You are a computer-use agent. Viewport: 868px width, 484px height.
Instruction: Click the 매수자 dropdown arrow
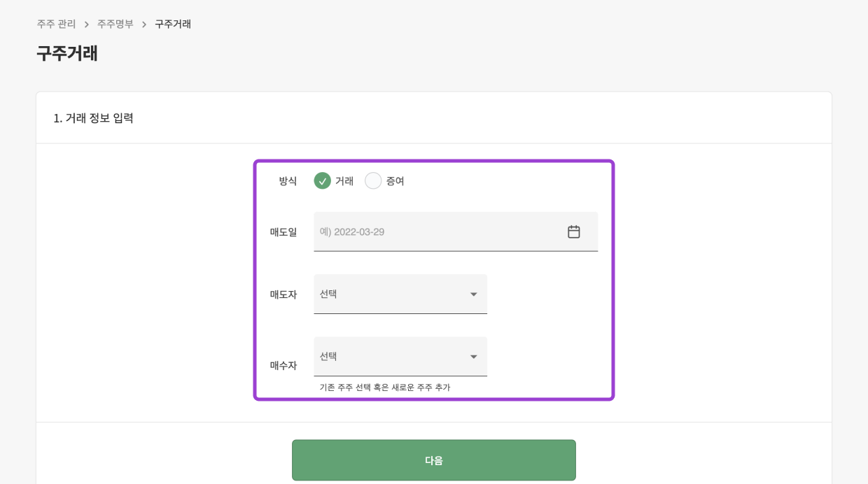473,357
